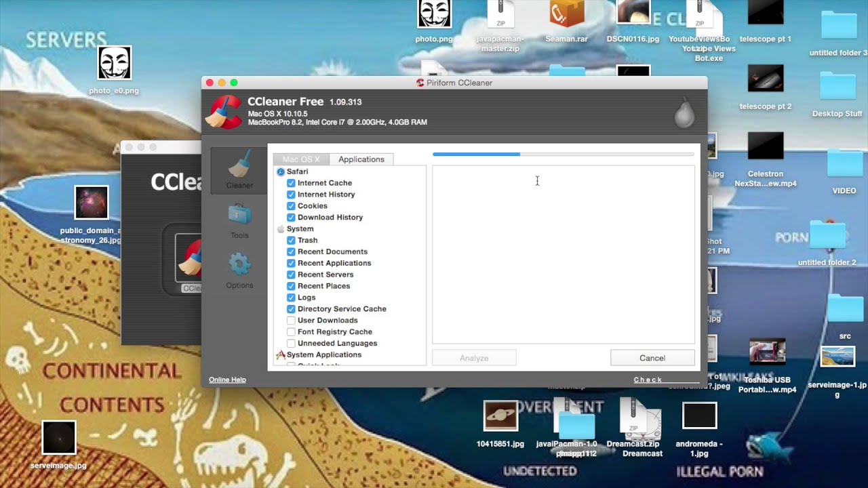Select VIDEO folder icon
The width and height of the screenshot is (868, 488).
click(x=844, y=163)
